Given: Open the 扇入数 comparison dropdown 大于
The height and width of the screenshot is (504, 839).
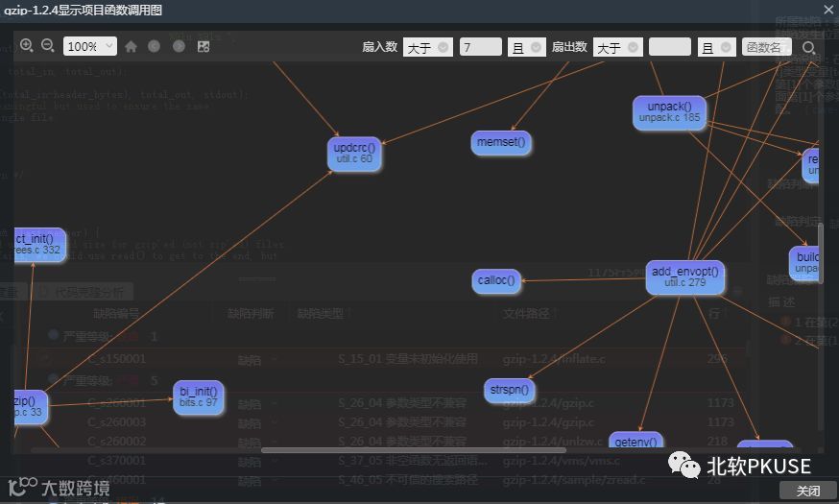Looking at the screenshot, I should click(427, 47).
